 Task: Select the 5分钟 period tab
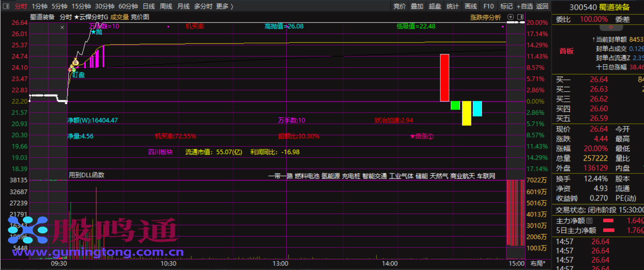coord(59,6)
